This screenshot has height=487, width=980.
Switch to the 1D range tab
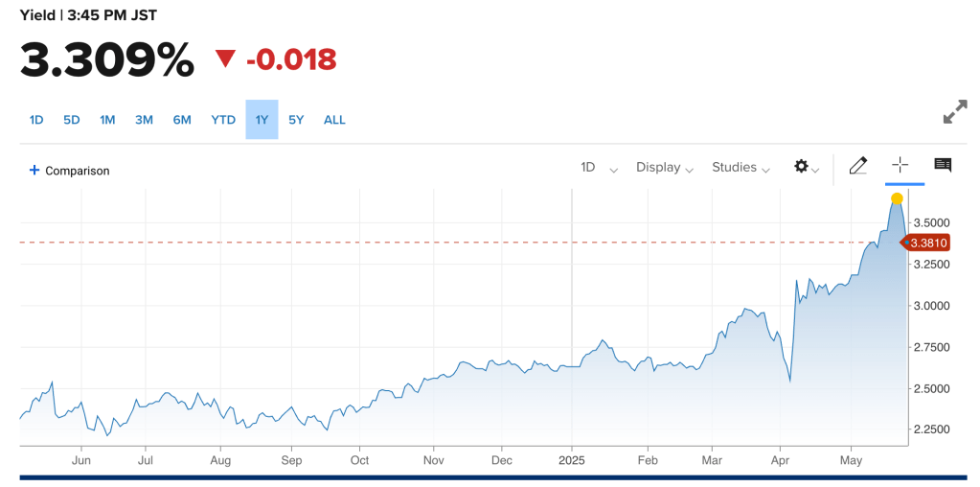tap(36, 120)
